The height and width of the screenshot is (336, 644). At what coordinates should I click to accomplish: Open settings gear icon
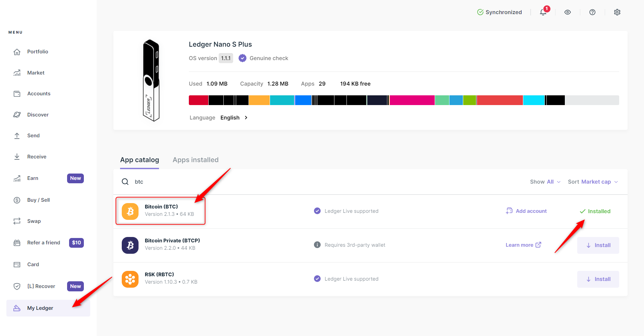point(617,12)
